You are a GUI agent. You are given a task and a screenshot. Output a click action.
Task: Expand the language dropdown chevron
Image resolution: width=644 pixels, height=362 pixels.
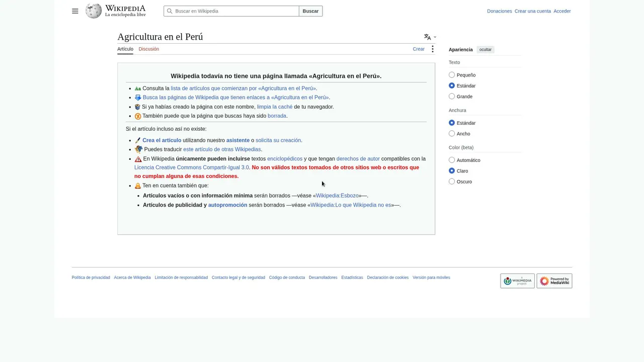435,37
